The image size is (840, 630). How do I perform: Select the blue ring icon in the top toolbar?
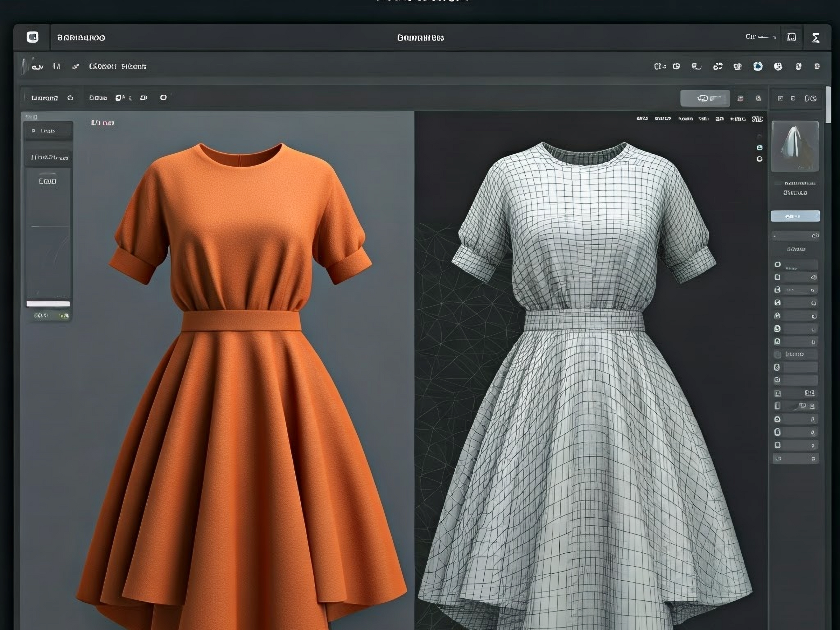(758, 66)
